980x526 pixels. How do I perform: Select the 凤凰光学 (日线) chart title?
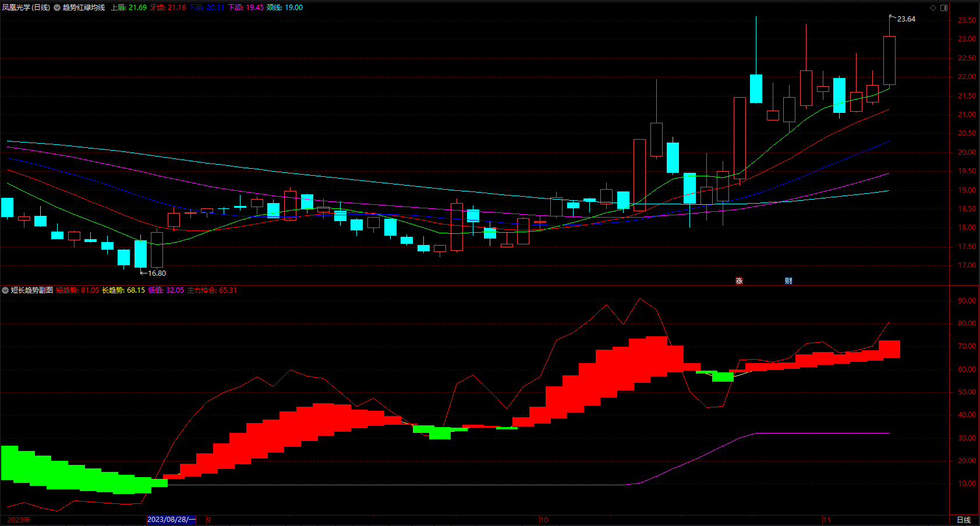click(x=26, y=8)
